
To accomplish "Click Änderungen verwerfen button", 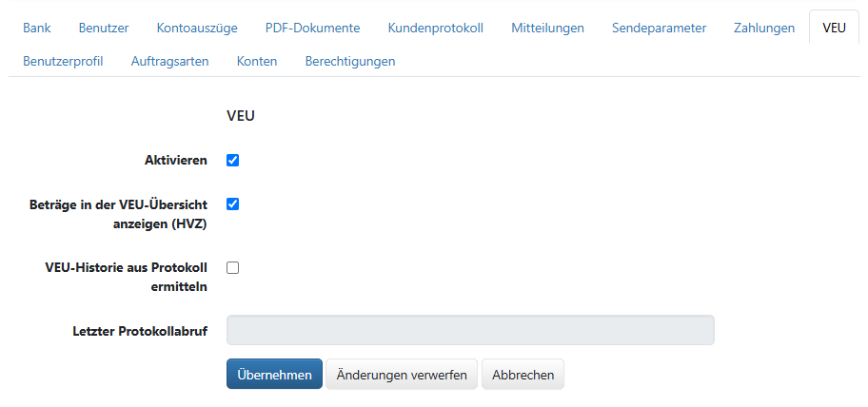I will pos(402,375).
